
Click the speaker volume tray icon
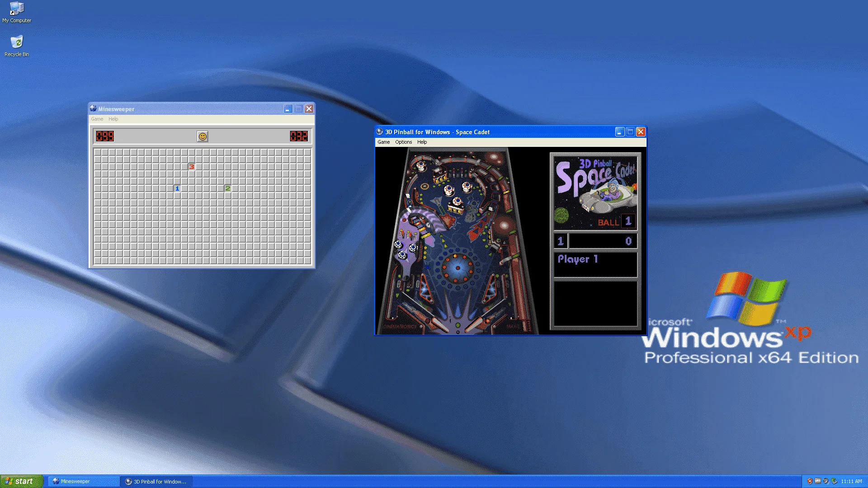point(826,481)
